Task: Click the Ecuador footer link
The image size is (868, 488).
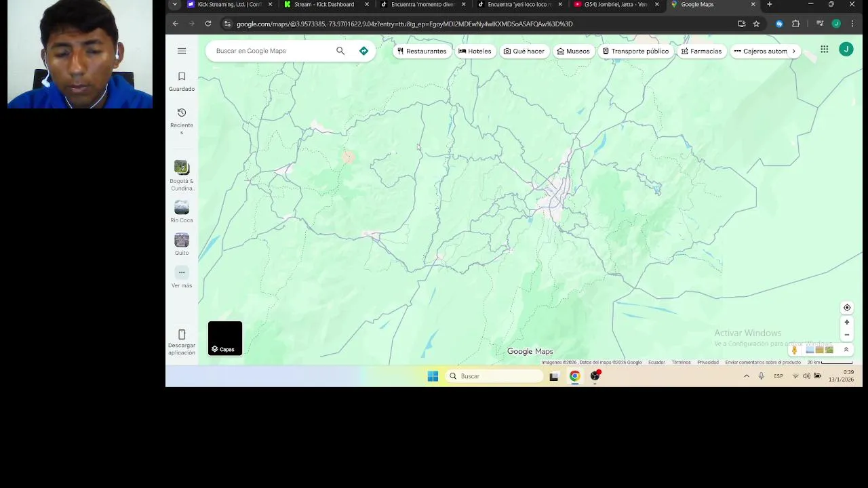Action: [656, 363]
